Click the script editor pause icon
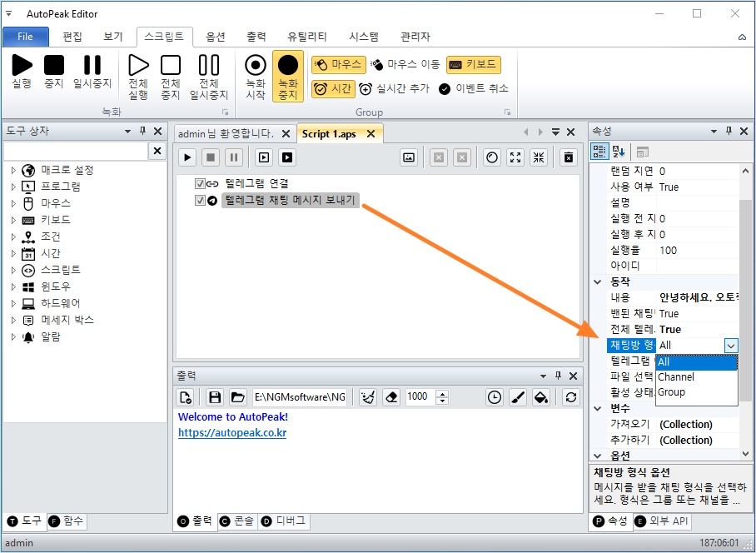The height and width of the screenshot is (553, 756). pyautogui.click(x=234, y=157)
